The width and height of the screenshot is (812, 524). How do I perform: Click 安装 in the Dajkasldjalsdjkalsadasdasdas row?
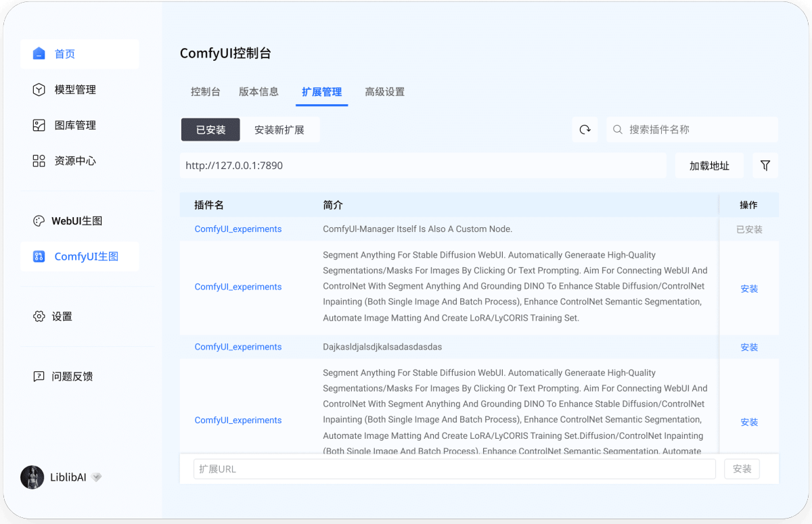click(749, 348)
